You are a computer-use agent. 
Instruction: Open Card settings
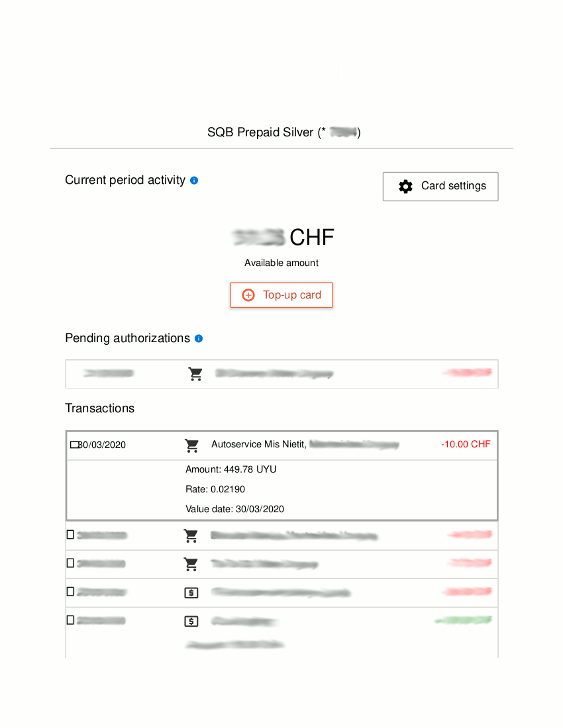[x=440, y=187]
